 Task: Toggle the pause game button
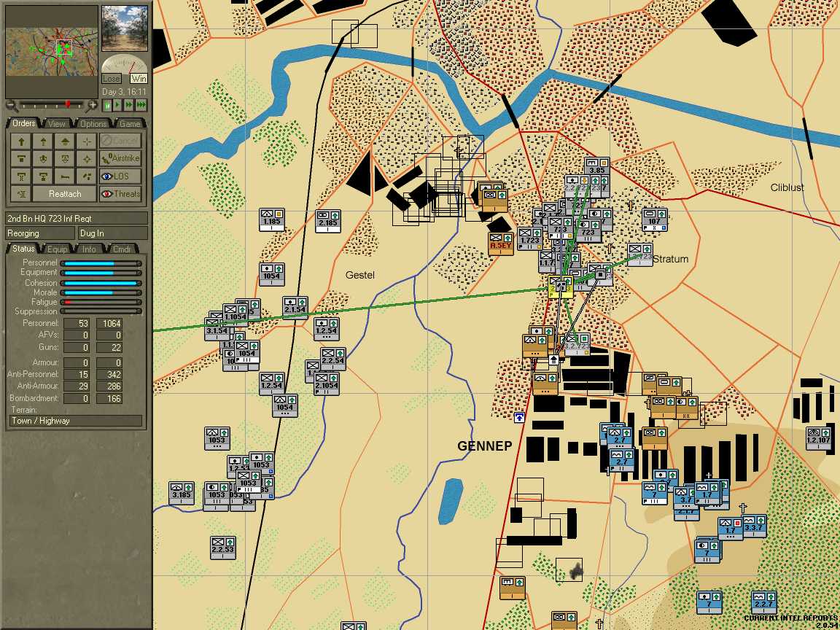pyautogui.click(x=106, y=106)
